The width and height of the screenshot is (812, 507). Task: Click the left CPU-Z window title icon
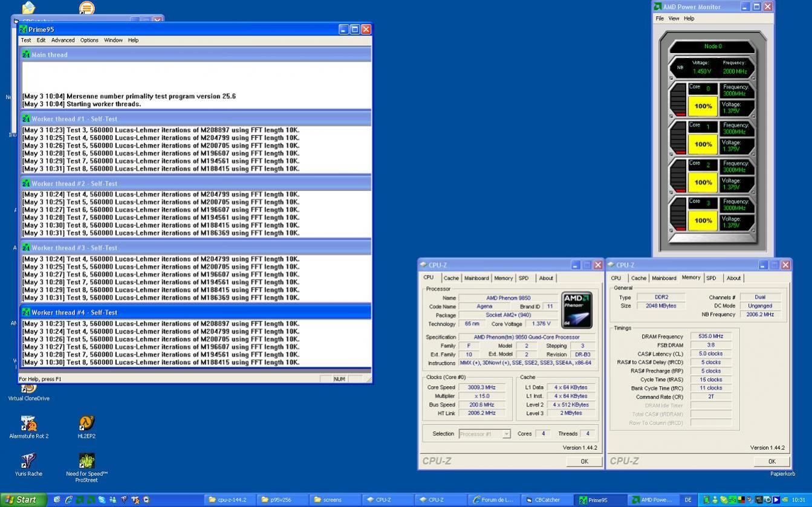tap(423, 265)
